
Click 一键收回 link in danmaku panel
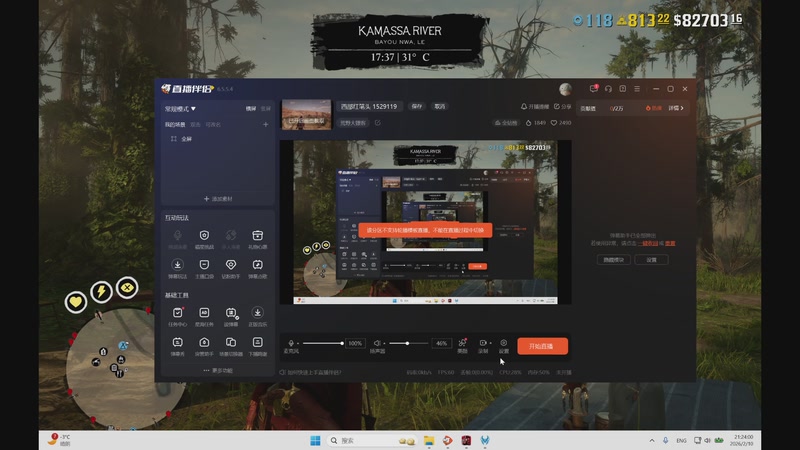648,243
